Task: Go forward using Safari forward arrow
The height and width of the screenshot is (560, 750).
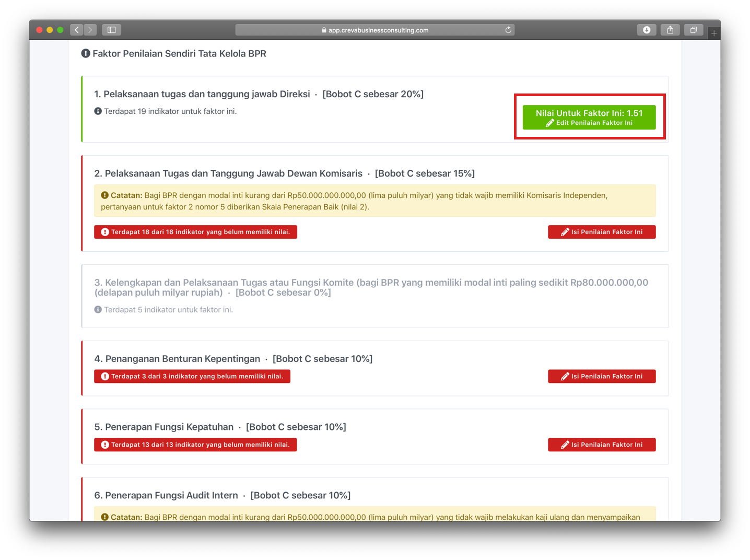Action: [90, 30]
